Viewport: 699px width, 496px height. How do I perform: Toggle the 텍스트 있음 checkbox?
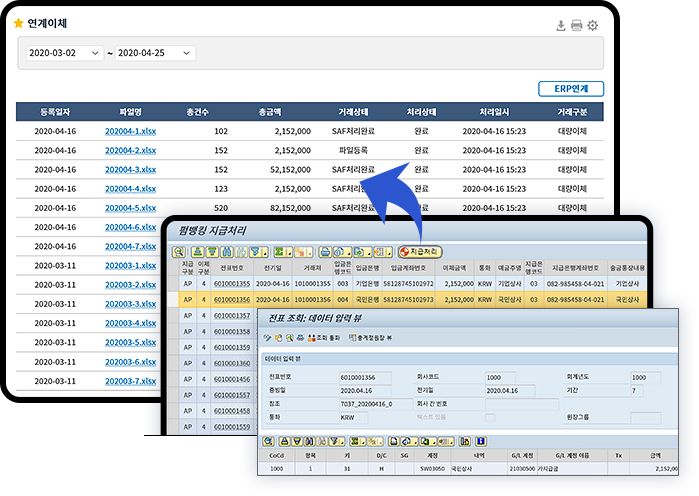[x=490, y=417]
